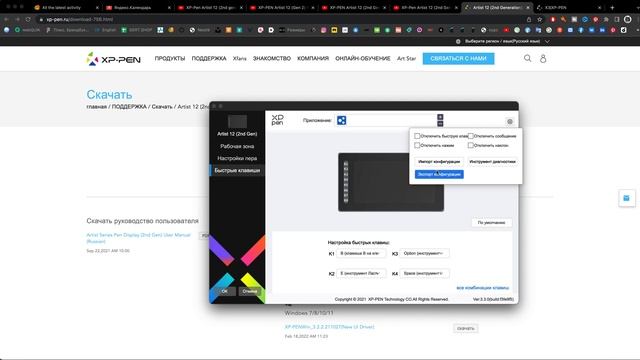Open the K3 shortcut key dropdown
This screenshot has width=640, height=360.
click(x=424, y=253)
